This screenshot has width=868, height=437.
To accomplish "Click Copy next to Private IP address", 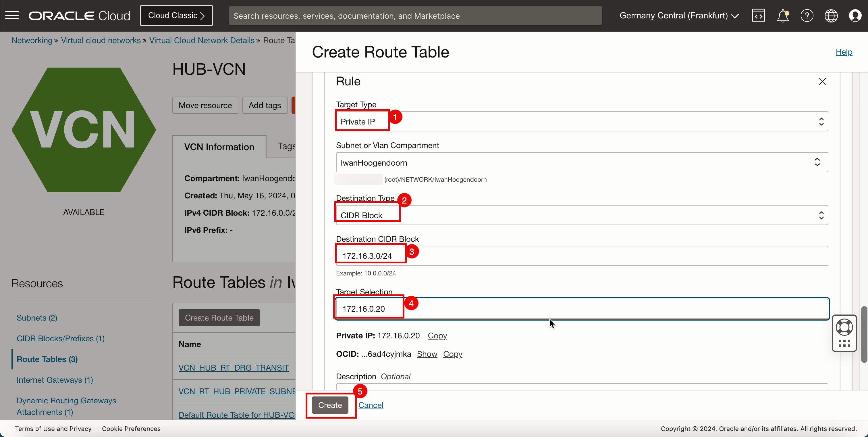I will 437,336.
